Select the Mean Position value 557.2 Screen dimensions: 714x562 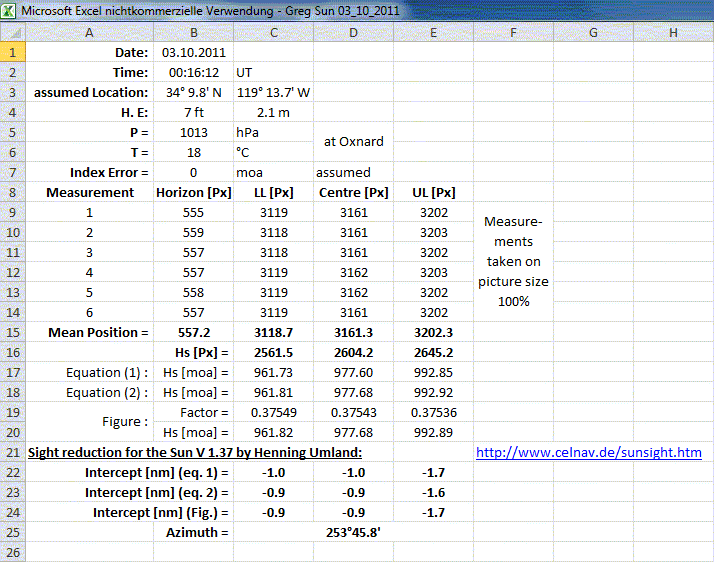193,332
